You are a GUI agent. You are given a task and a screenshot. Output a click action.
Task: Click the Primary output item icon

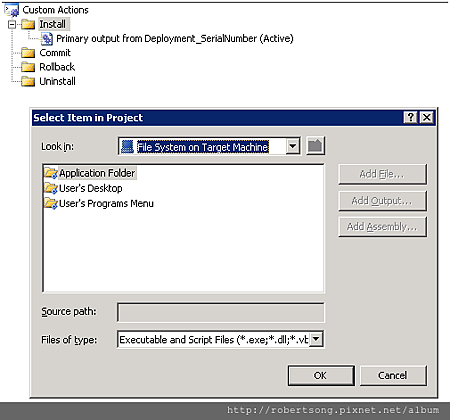tap(46, 39)
